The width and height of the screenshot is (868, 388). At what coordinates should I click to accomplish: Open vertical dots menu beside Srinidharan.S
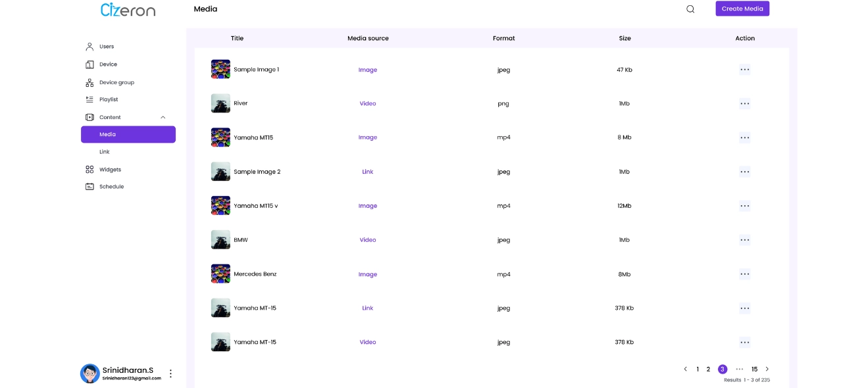(170, 374)
